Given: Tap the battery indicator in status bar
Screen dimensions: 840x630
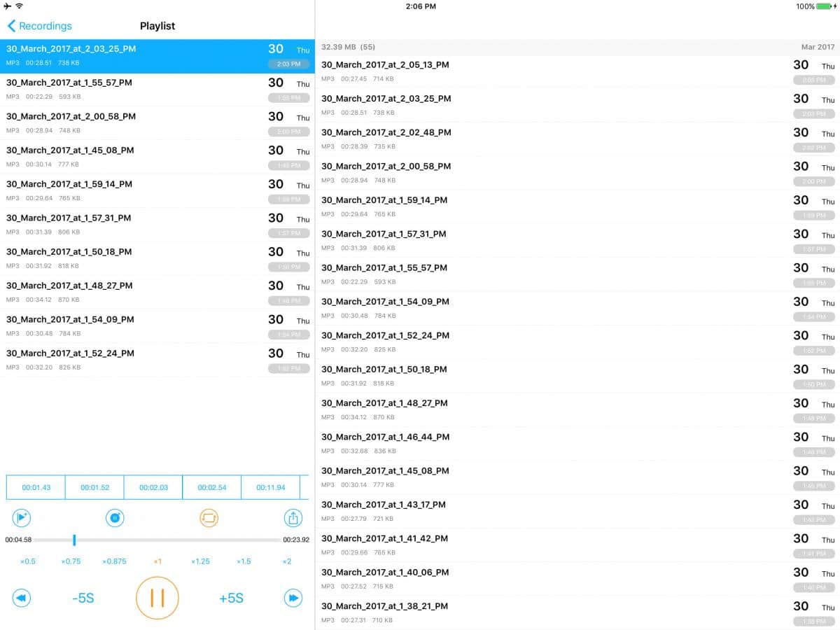Looking at the screenshot, I should click(825, 6).
